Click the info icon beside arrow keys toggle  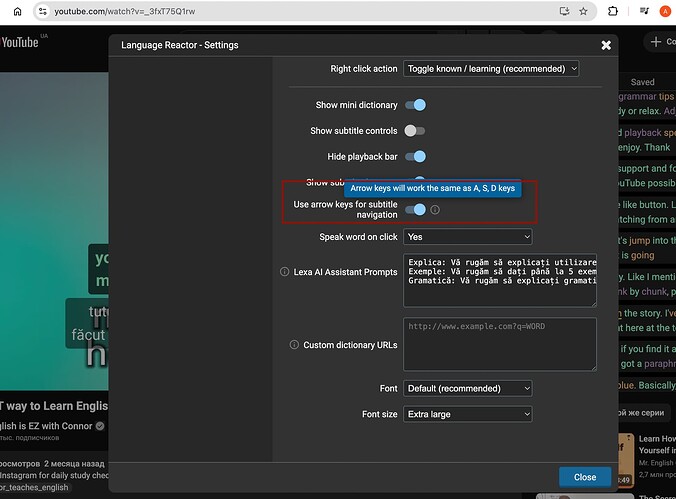point(435,210)
